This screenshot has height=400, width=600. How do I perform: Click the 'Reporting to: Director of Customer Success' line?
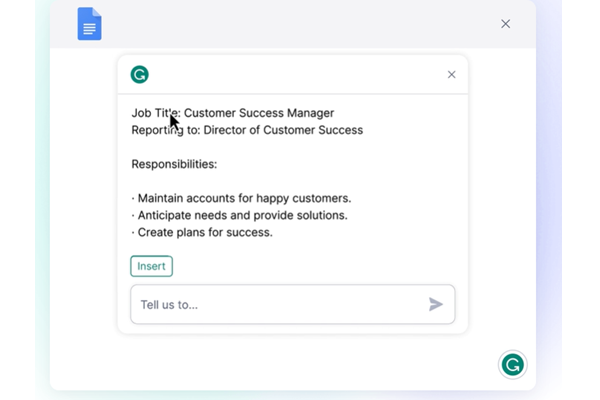click(x=247, y=130)
